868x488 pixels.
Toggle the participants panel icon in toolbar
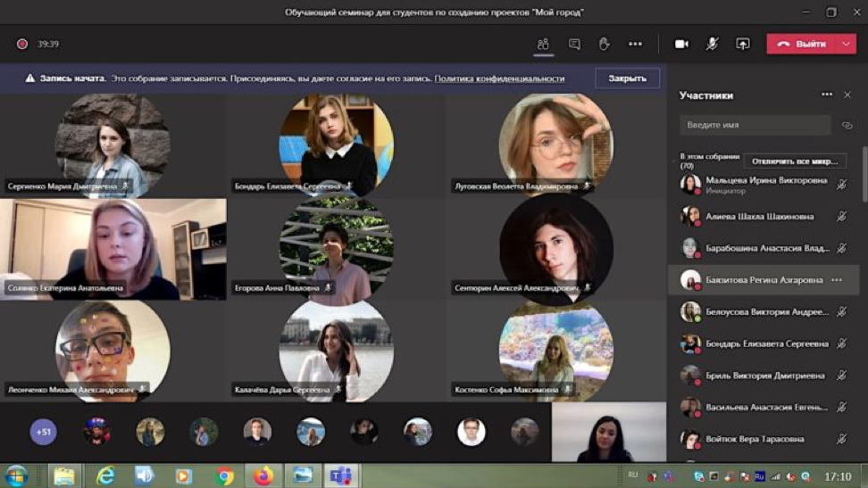[x=543, y=44]
